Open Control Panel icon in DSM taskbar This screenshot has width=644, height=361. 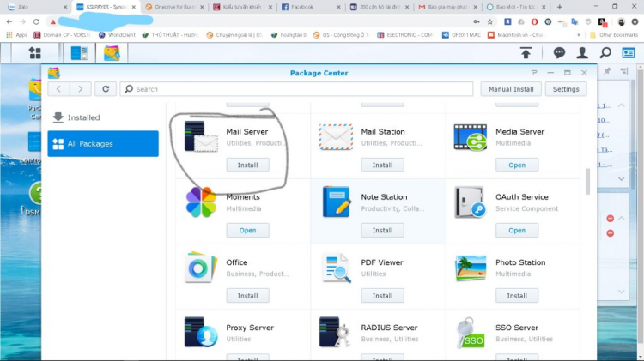(x=79, y=53)
